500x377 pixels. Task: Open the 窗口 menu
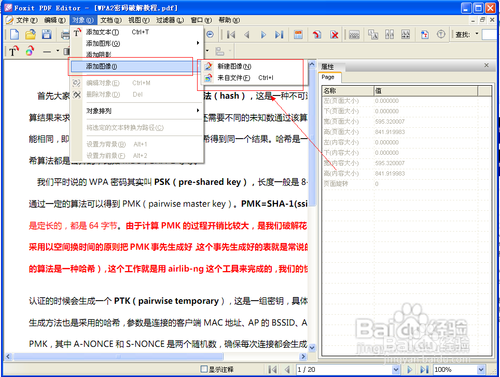201,20
